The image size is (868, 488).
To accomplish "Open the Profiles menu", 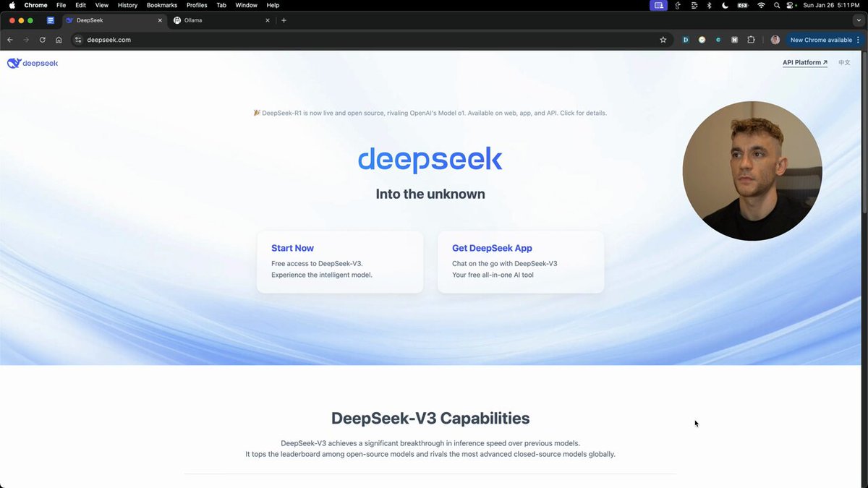I will (x=197, y=5).
